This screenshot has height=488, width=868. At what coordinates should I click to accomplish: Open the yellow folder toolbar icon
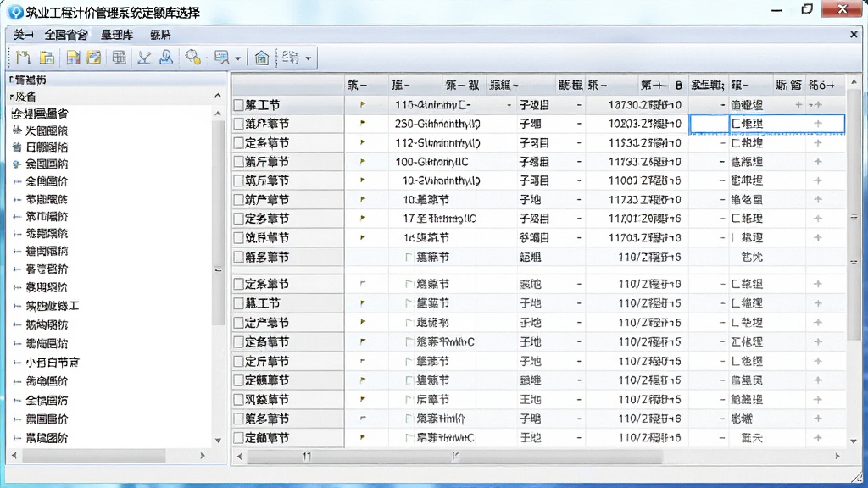[x=47, y=58]
